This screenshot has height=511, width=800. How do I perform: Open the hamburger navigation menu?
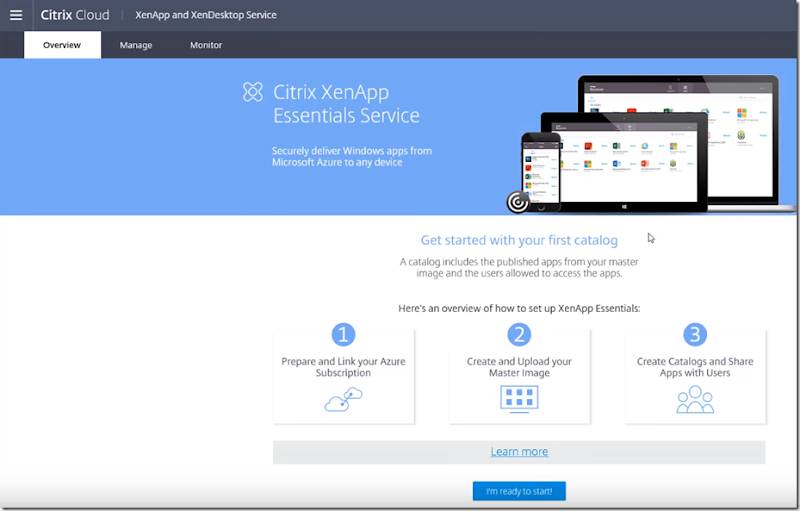[x=16, y=15]
